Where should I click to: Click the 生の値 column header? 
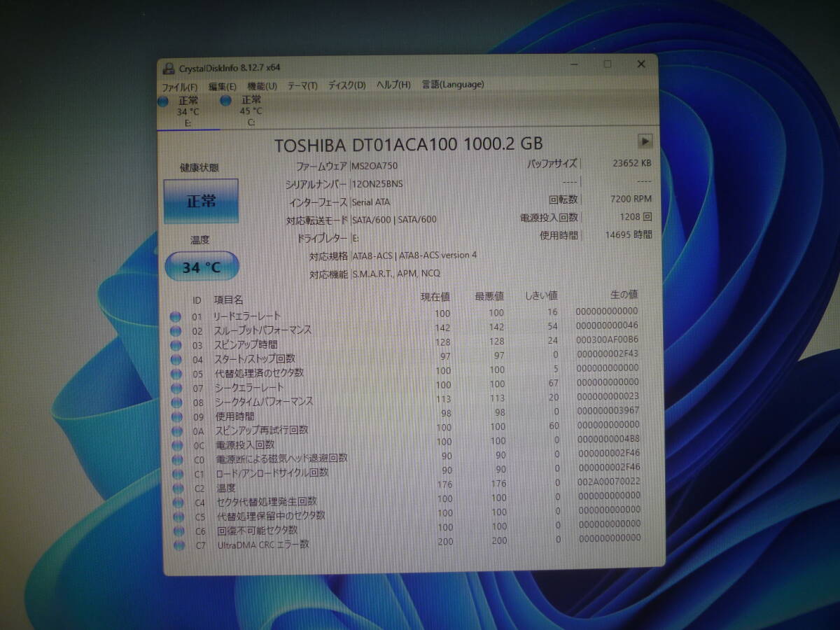click(622, 295)
